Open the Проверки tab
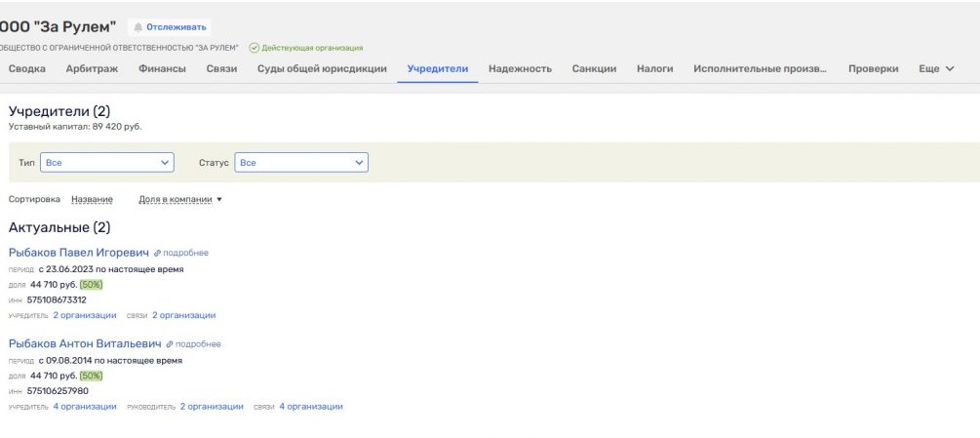Image resolution: width=980 pixels, height=438 pixels. 873,69
